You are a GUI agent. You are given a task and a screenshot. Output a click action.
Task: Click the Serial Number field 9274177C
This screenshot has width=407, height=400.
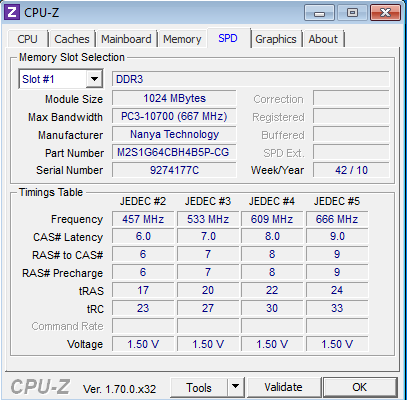click(174, 170)
